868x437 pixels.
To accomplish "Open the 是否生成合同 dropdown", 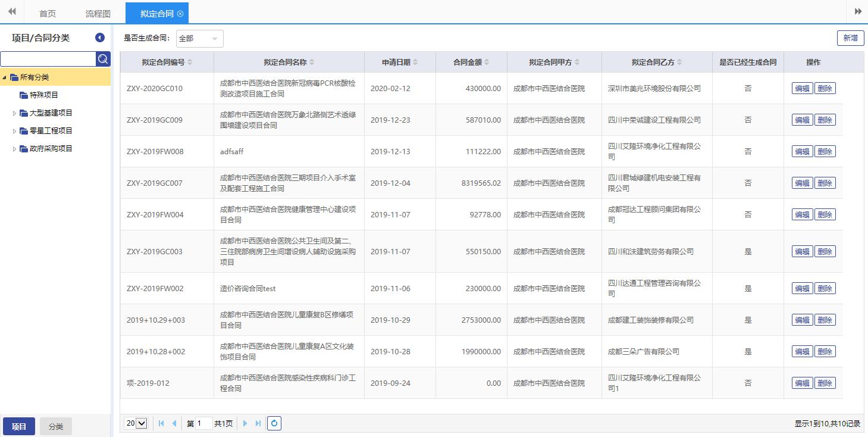I will [200, 38].
